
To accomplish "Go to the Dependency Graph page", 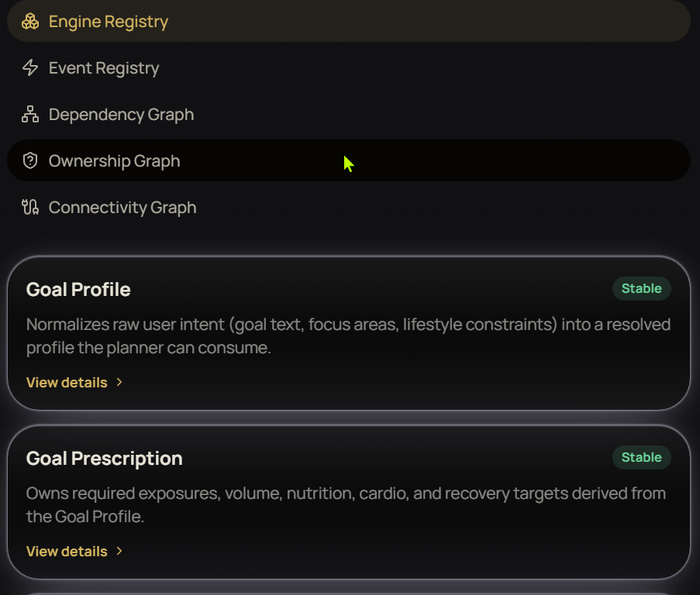I will coord(349,114).
